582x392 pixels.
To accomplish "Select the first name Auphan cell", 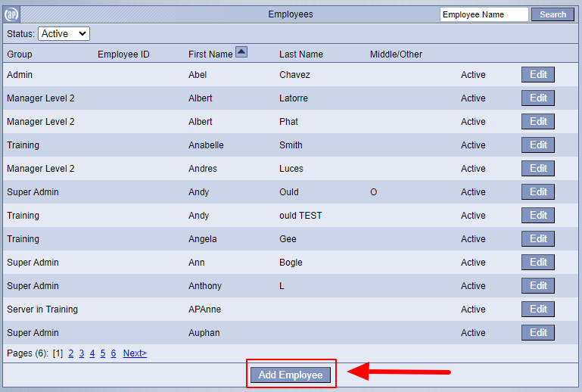I will pyautogui.click(x=204, y=333).
